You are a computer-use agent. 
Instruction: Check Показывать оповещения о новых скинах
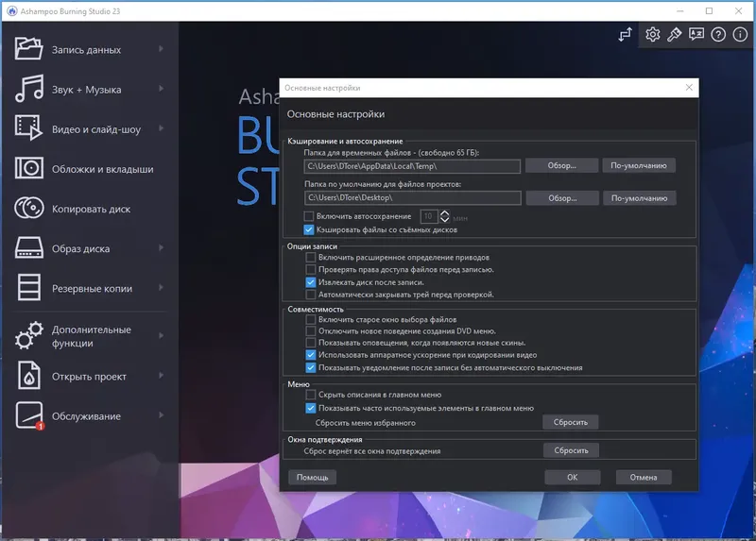tap(311, 343)
